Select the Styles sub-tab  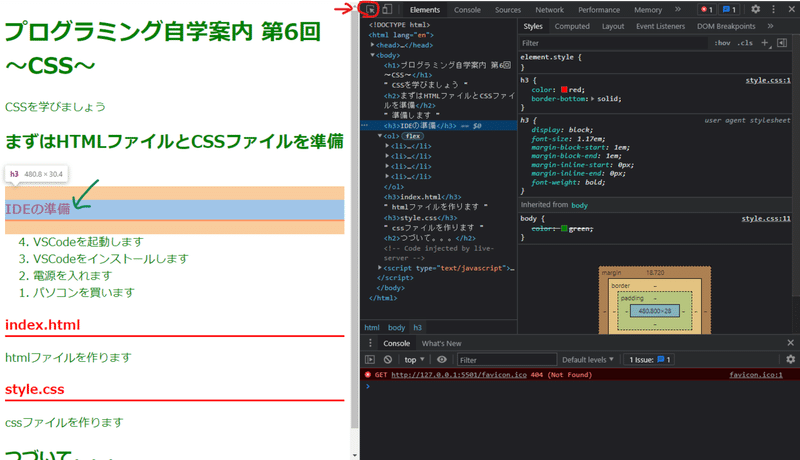(533, 26)
